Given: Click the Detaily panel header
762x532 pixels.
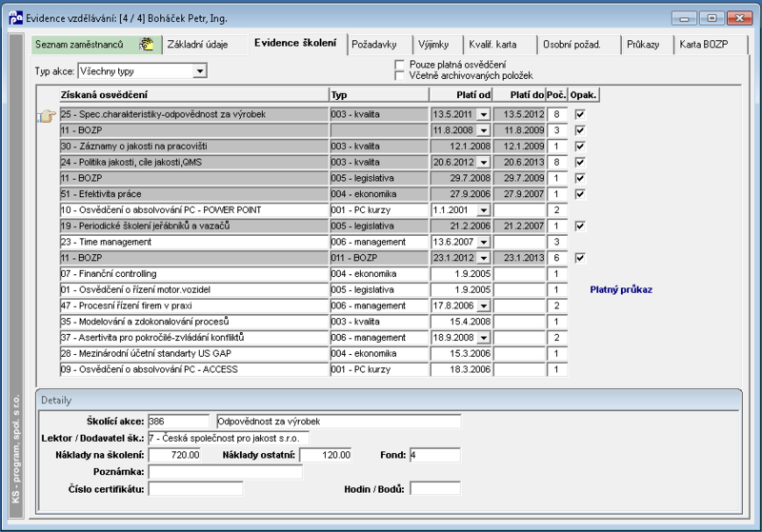Looking at the screenshot, I should pyautogui.click(x=389, y=400).
